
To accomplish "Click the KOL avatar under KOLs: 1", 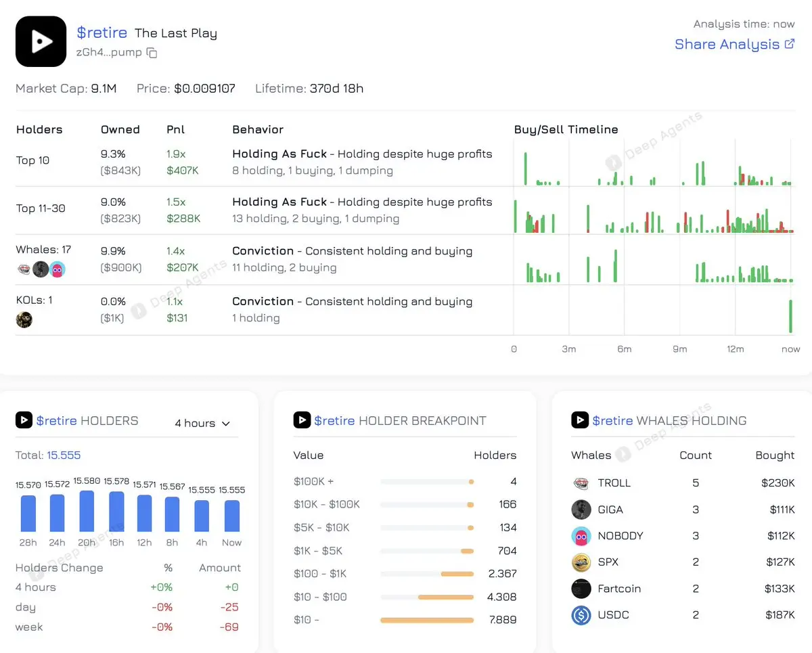I will 24,319.
